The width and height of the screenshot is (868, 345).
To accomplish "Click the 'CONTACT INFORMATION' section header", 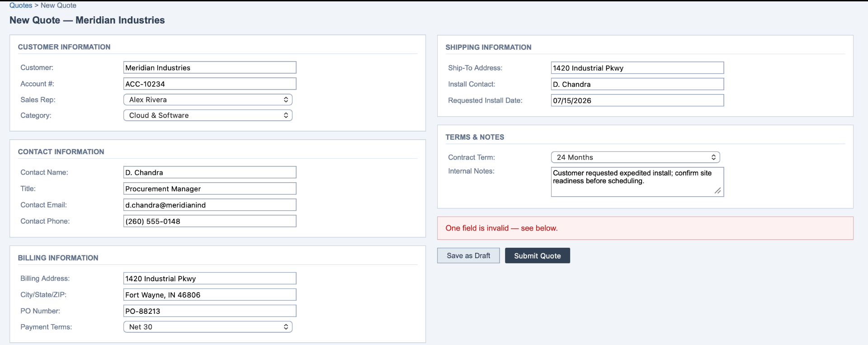I will (x=61, y=152).
